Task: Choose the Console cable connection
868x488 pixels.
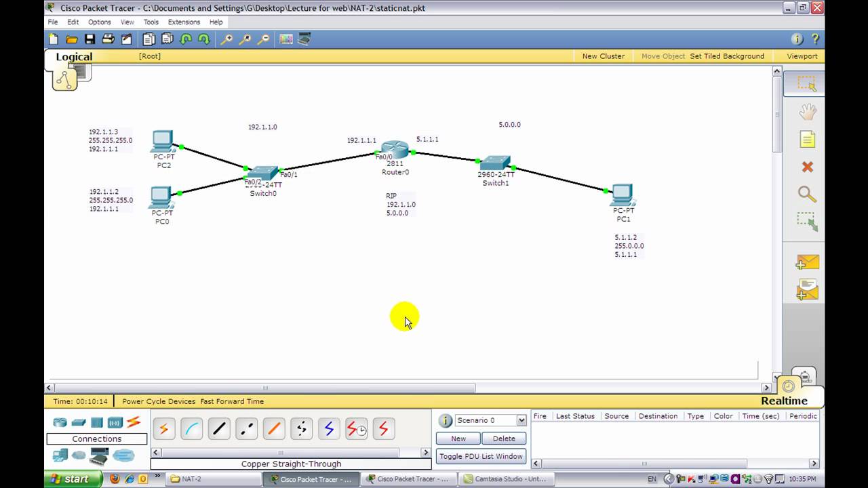Action: [x=191, y=428]
